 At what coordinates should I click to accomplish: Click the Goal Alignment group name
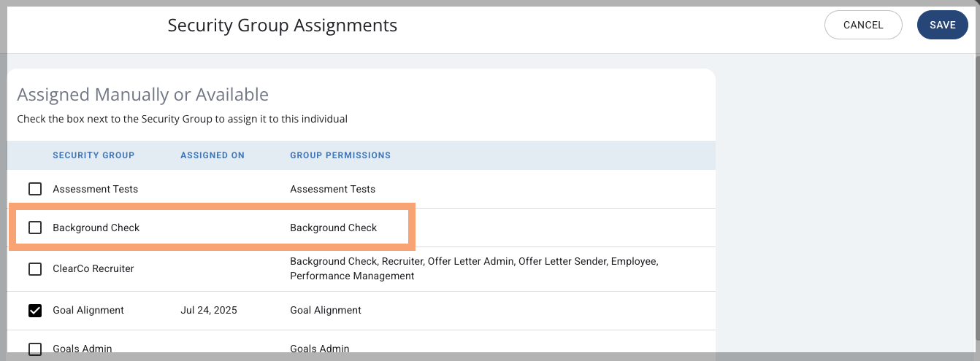[x=88, y=310]
